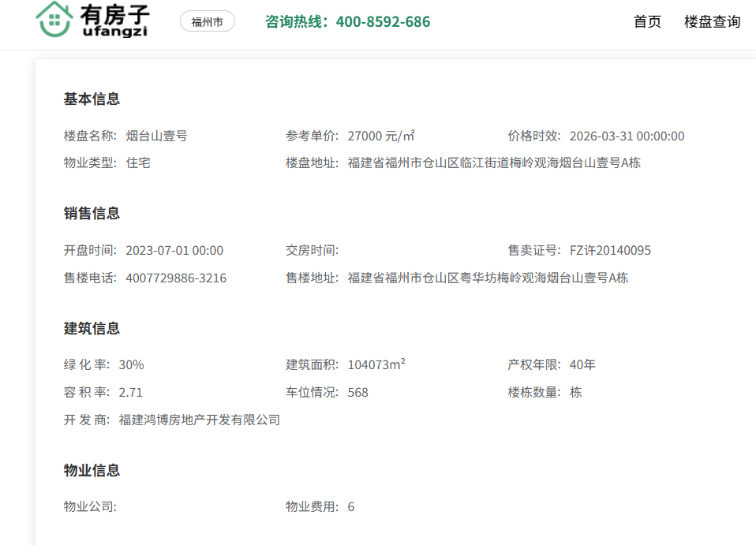
Task: Click the 销售信息 section heading
Action: coord(92,214)
